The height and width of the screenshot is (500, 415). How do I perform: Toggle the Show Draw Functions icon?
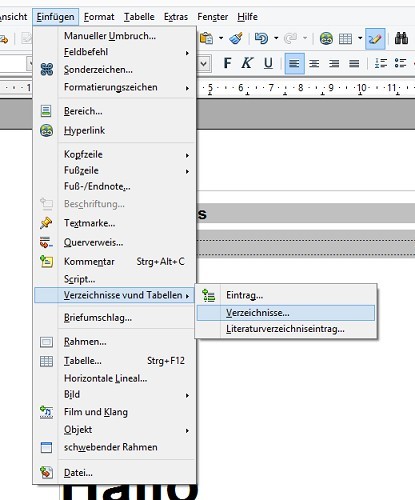(375, 39)
